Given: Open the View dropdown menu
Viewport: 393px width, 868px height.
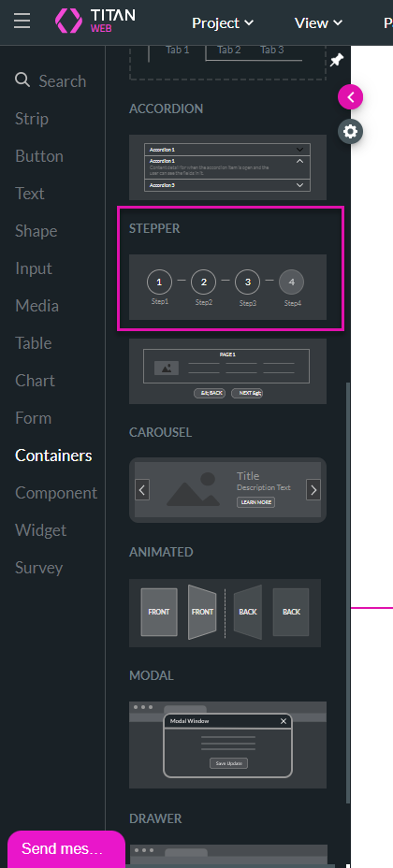Looking at the screenshot, I should (x=318, y=22).
